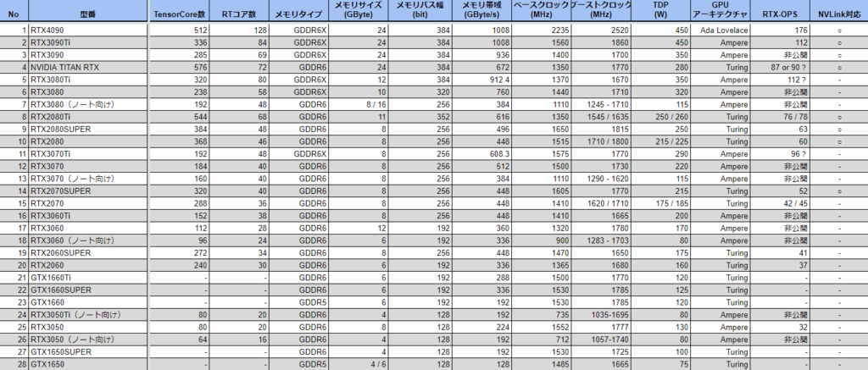The height and width of the screenshot is (370, 868).
Task: Select the RTX3060Ti model name cell
Action: coord(88,216)
